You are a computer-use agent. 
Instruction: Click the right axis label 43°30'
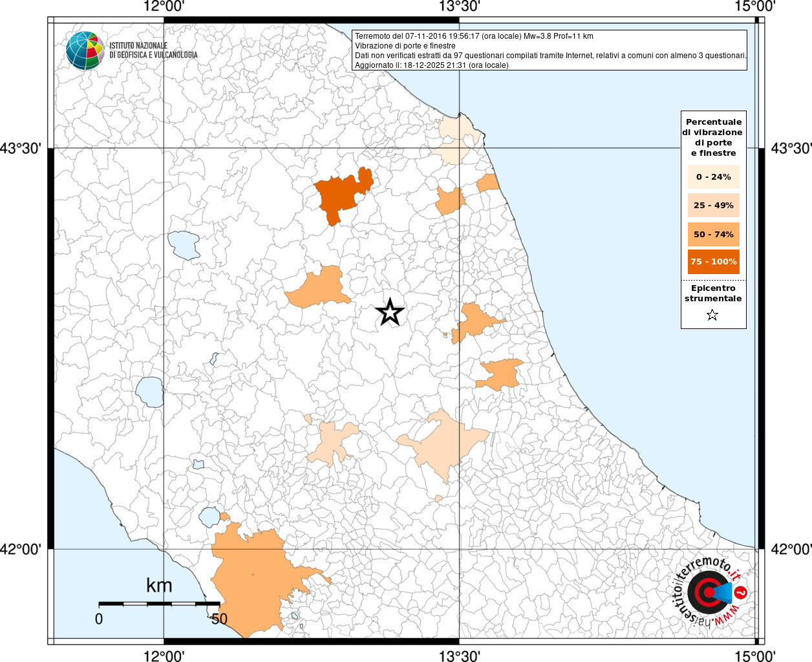(x=792, y=148)
